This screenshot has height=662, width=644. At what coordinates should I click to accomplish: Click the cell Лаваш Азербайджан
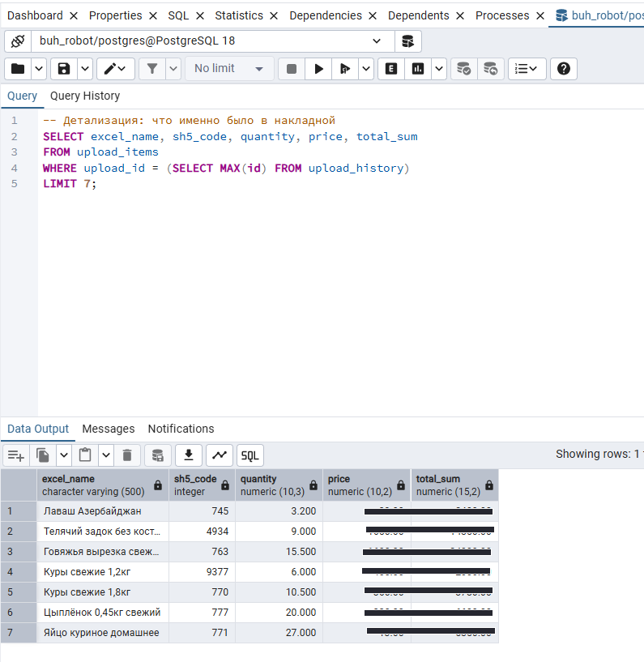pos(103,510)
